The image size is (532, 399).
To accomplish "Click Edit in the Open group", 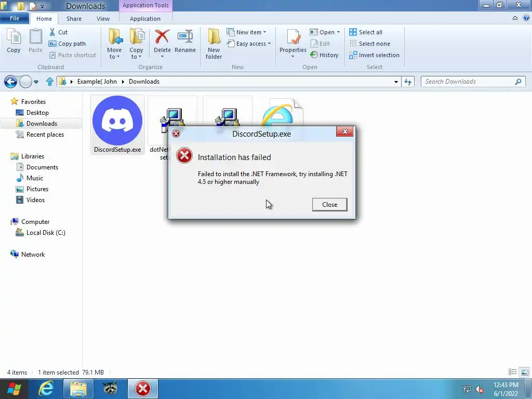I will click(320, 44).
